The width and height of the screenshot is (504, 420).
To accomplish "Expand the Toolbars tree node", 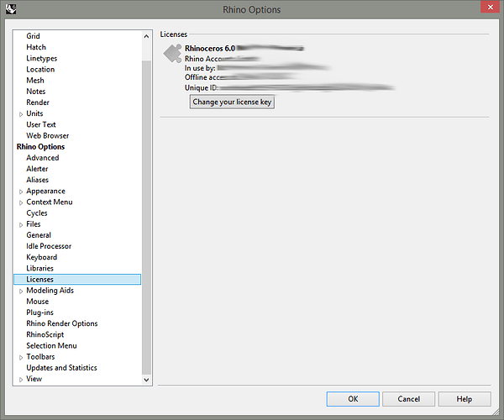I will pyautogui.click(x=21, y=357).
